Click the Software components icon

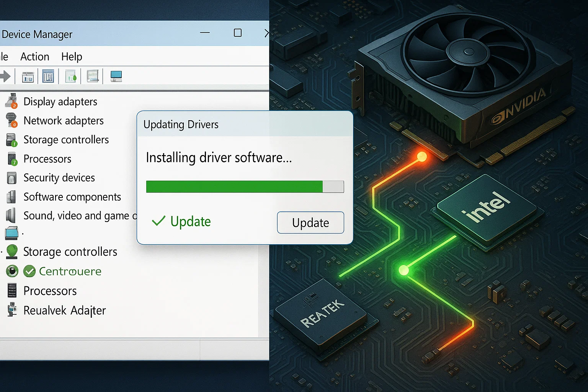pyautogui.click(x=11, y=196)
